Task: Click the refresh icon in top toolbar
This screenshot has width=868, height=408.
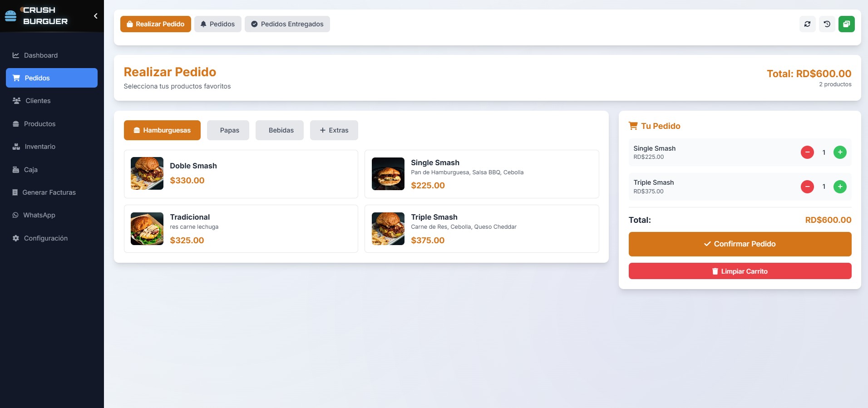Action: pyautogui.click(x=807, y=24)
